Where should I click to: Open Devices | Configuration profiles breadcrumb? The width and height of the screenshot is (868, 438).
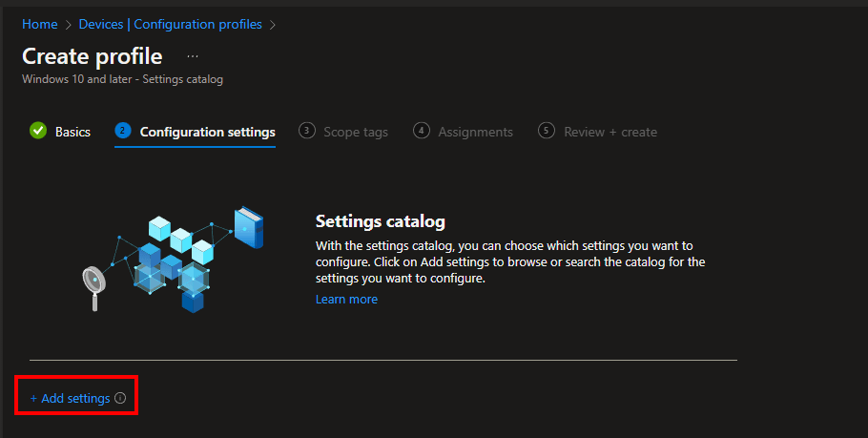pos(170,25)
